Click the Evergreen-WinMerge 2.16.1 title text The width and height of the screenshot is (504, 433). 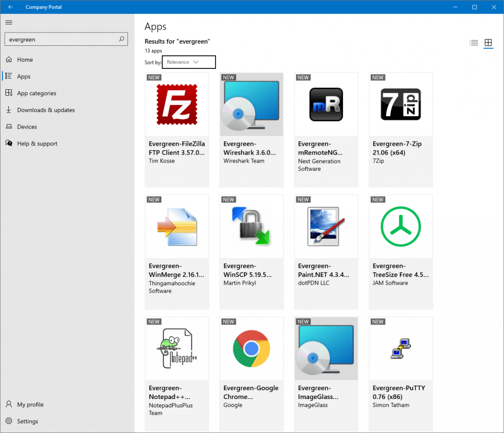(177, 270)
